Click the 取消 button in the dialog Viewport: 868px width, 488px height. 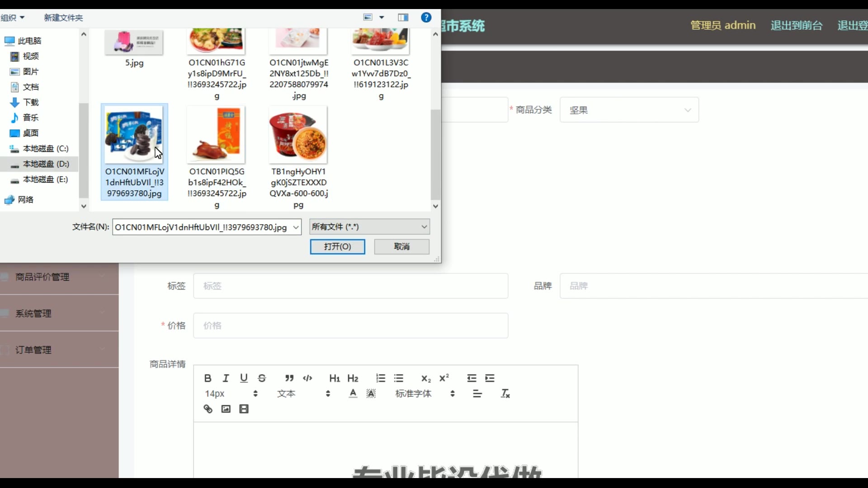coord(401,247)
